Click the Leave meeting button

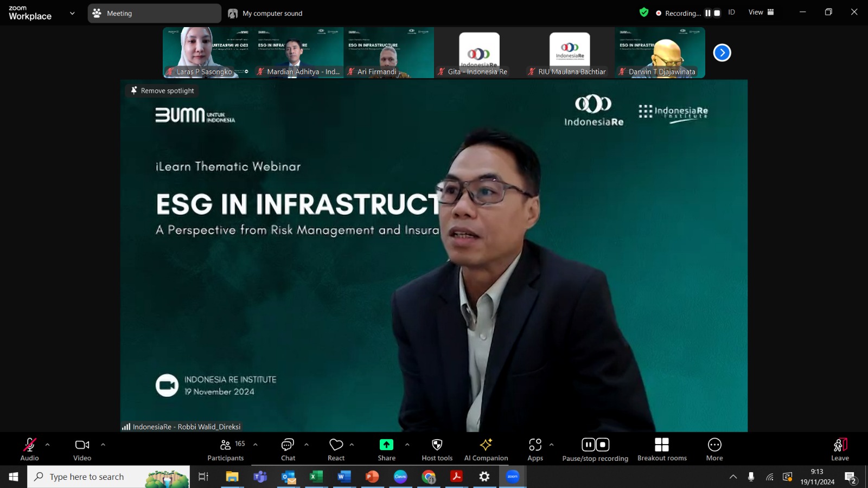840,450
